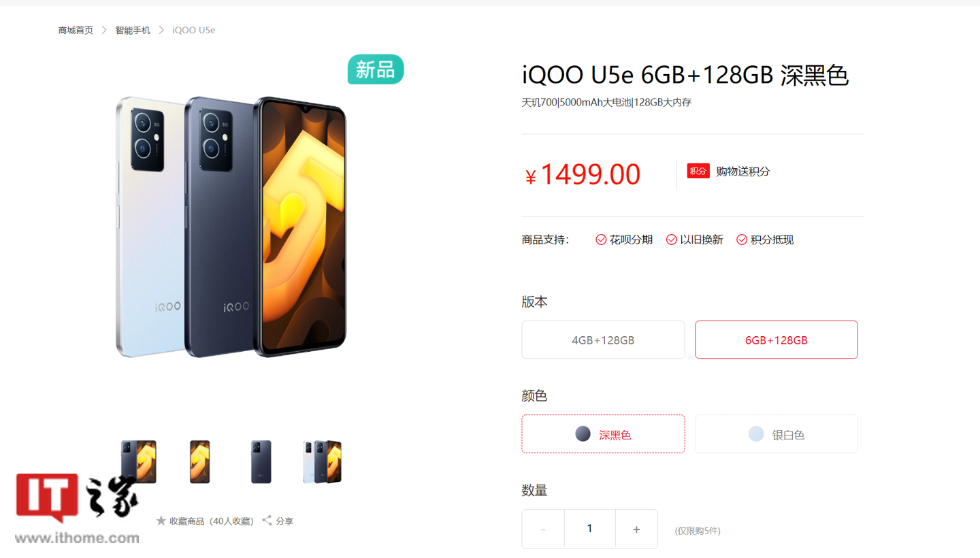View the orange front-screen-only thumbnail
The image size is (980, 558).
(199, 462)
